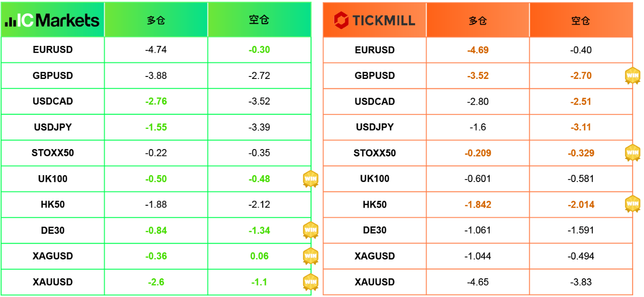Select the IC Markets 空仓 column header
This screenshot has height=297, width=644.
pos(259,20)
